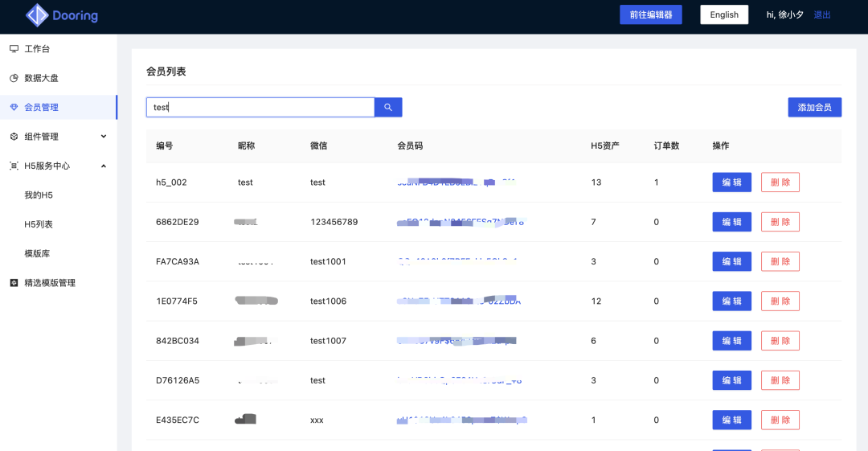The image size is (868, 451).
Task: Click the 123456789 WeChat cell
Action: point(334,222)
